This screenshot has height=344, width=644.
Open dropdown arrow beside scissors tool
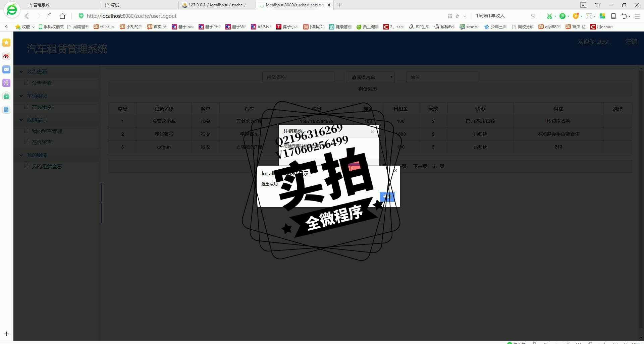pos(555,16)
